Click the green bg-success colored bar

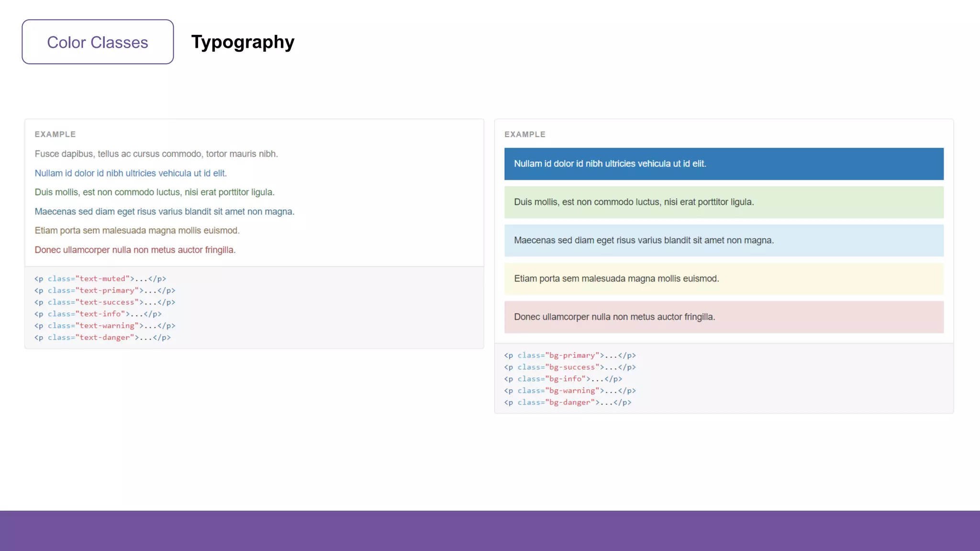[x=724, y=202]
